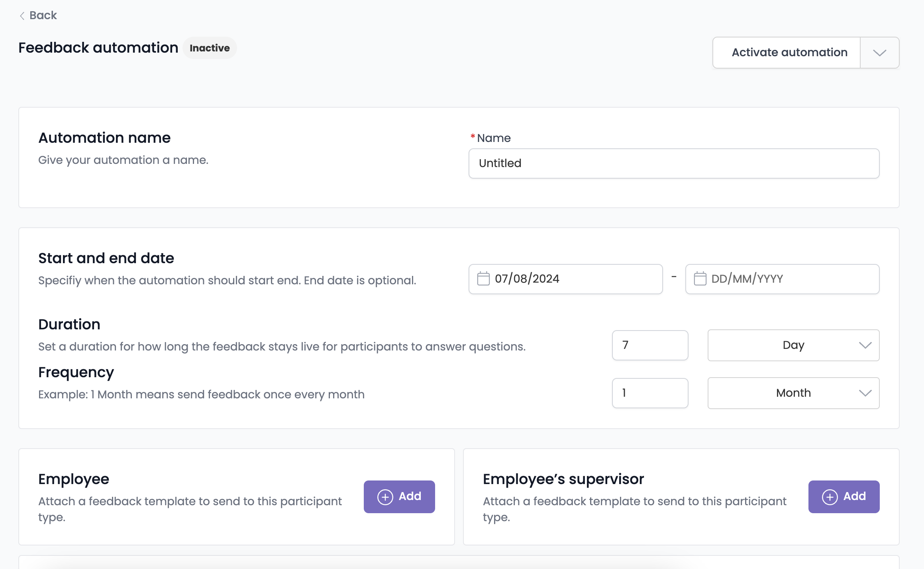Click the 'Give your automation a name.' text

124,160
